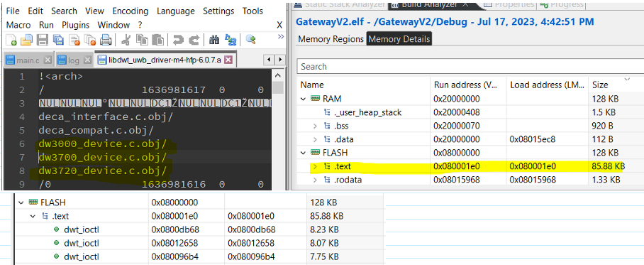Viewport: 644px width, 265px height.
Task: Click the Cut scissors icon
Action: (126, 40)
